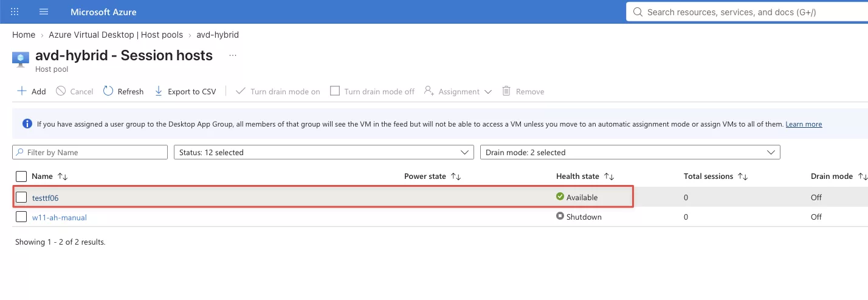This screenshot has width=868, height=300.
Task: Sort by Total sessions column arrows
Action: [x=743, y=176]
